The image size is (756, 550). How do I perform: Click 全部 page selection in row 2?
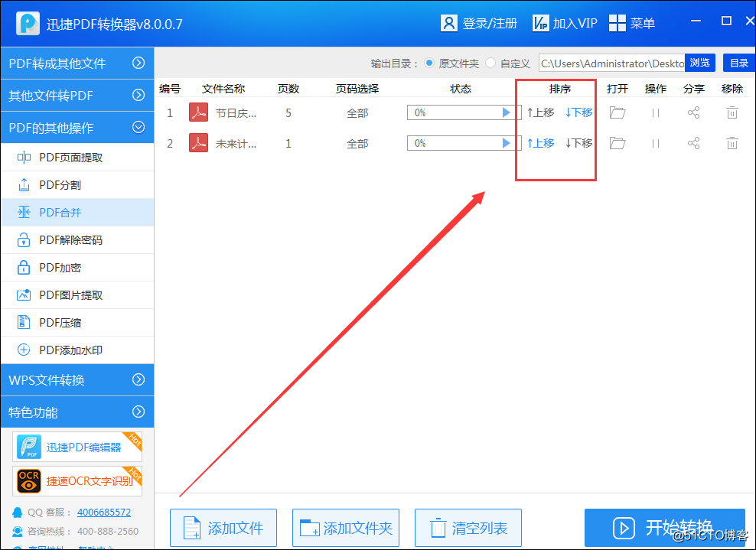tap(357, 144)
